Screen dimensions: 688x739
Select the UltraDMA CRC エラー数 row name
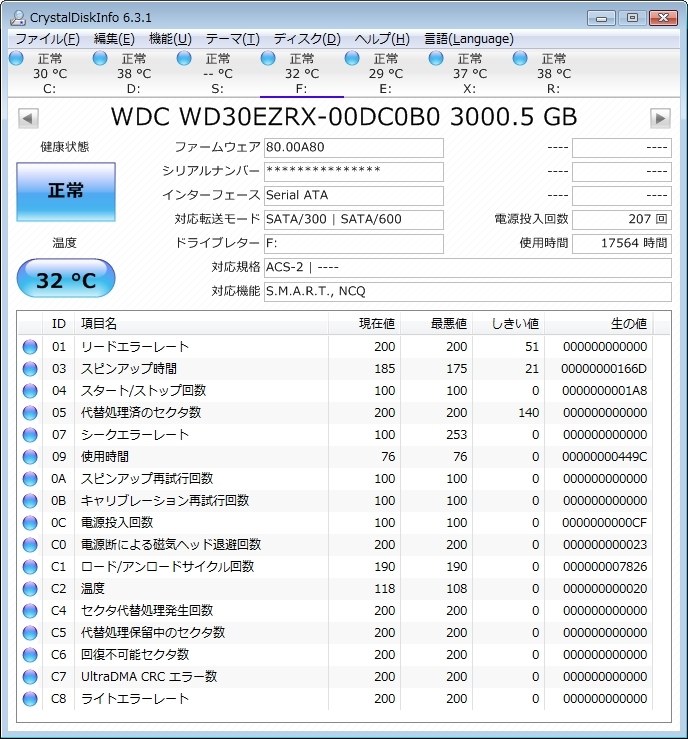[149, 677]
